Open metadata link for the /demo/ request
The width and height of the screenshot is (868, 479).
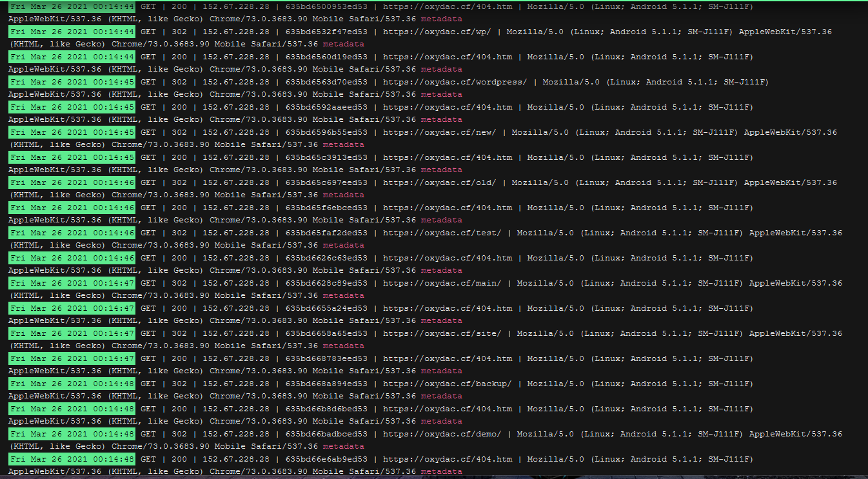coord(343,447)
